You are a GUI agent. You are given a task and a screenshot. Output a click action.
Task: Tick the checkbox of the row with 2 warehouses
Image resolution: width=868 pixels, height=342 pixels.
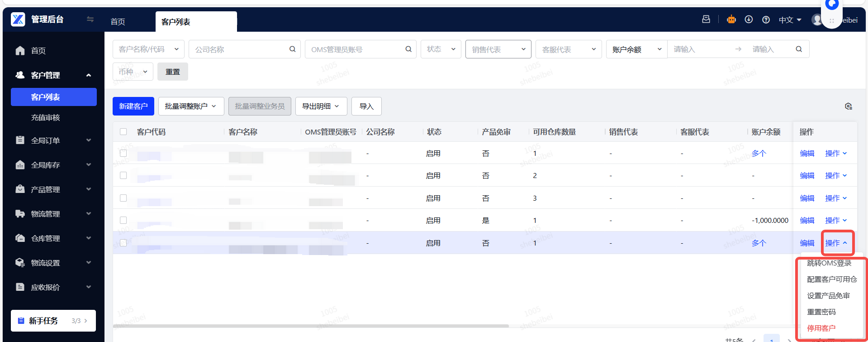(123, 175)
